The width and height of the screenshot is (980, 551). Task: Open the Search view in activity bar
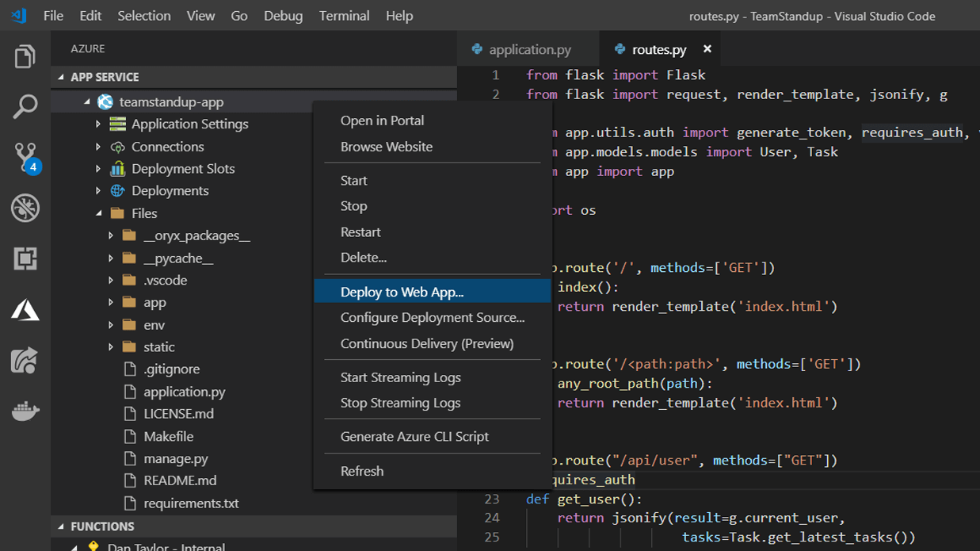(25, 106)
